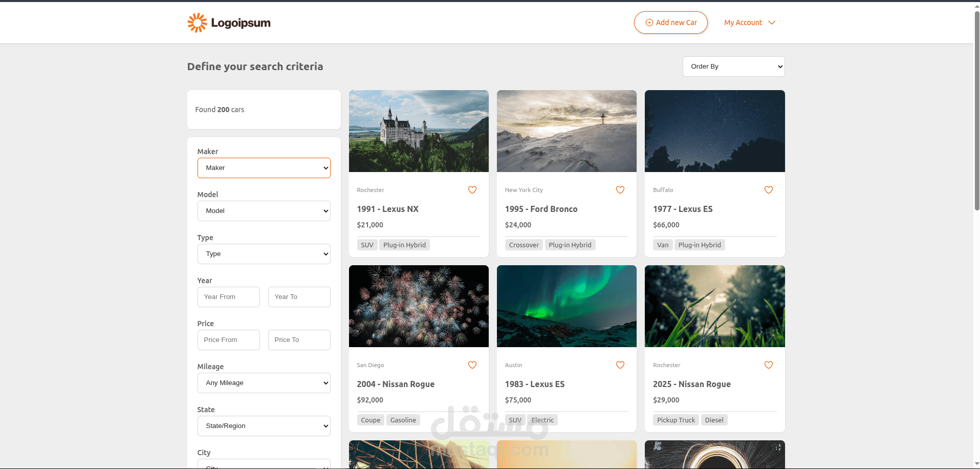Favorite the 1995 Ford Bronco heart icon
This screenshot has width=980, height=469.
click(620, 190)
